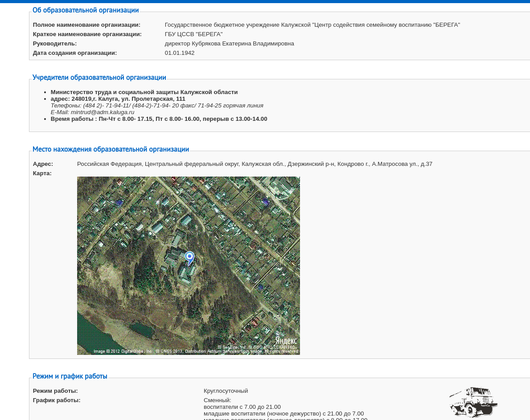The width and height of the screenshot is (530, 420).
Task: Click the label 'Полное наименование организации:'
Action: coord(86,25)
